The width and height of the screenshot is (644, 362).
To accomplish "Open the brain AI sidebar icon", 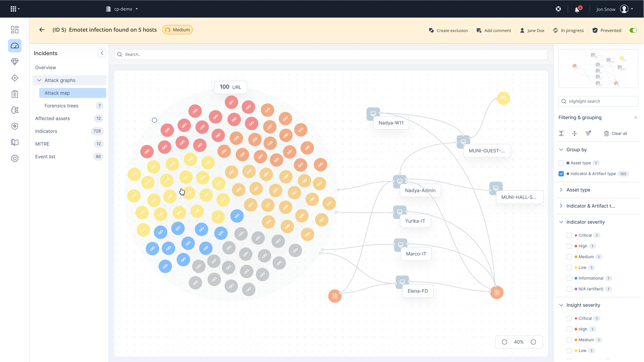I will pyautogui.click(x=15, y=110).
